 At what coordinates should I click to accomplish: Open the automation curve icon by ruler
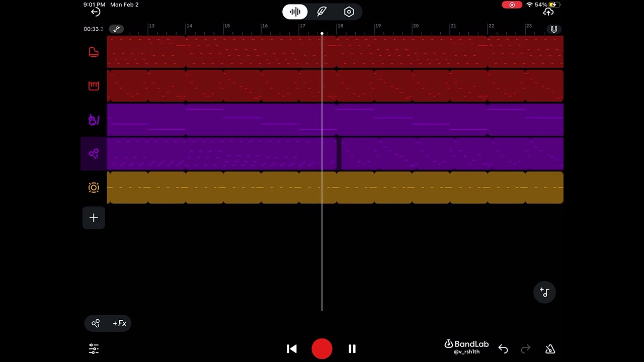coord(116,29)
